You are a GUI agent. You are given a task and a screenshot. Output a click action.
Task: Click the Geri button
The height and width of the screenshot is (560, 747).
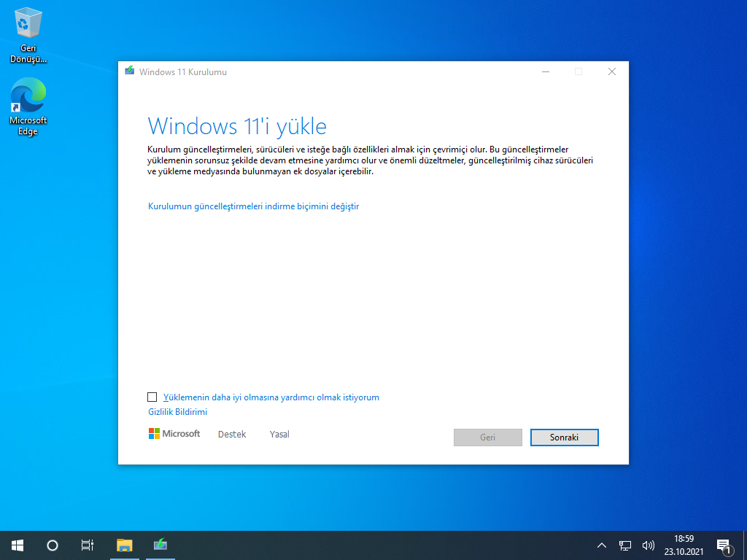488,437
